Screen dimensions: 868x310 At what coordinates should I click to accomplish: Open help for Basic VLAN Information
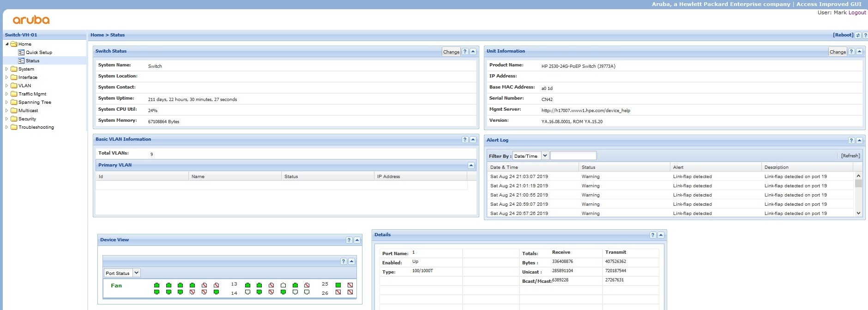(x=465, y=140)
